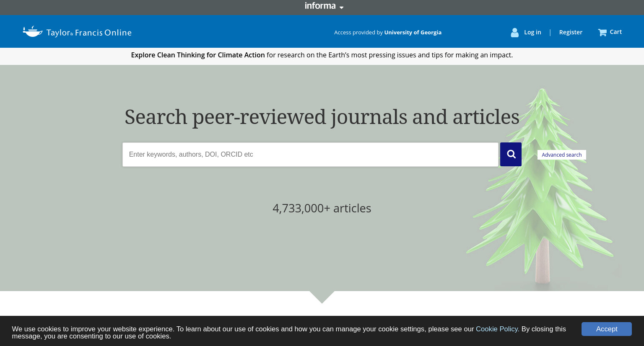
Task: Expand the informa dropdown arrow
Action: pyautogui.click(x=341, y=8)
